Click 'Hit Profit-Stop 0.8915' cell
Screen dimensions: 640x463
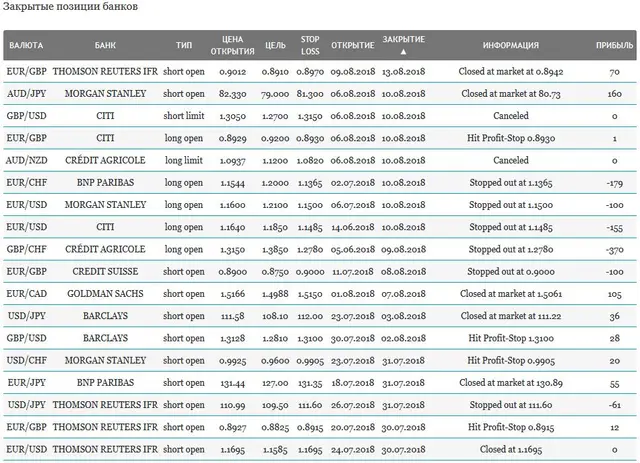(x=511, y=427)
